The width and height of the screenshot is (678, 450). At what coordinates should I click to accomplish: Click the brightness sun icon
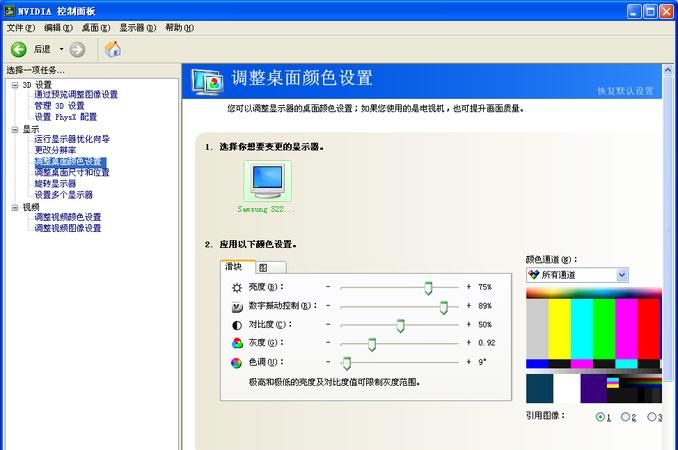(237, 287)
